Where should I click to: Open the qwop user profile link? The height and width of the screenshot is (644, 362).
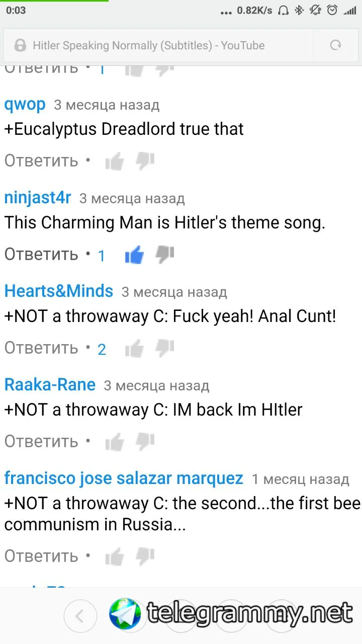[25, 105]
